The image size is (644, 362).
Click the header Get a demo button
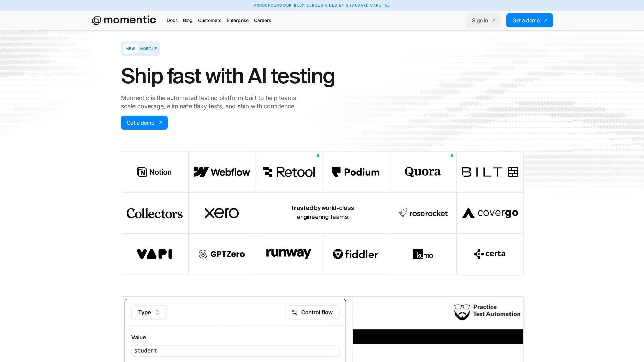click(530, 20)
